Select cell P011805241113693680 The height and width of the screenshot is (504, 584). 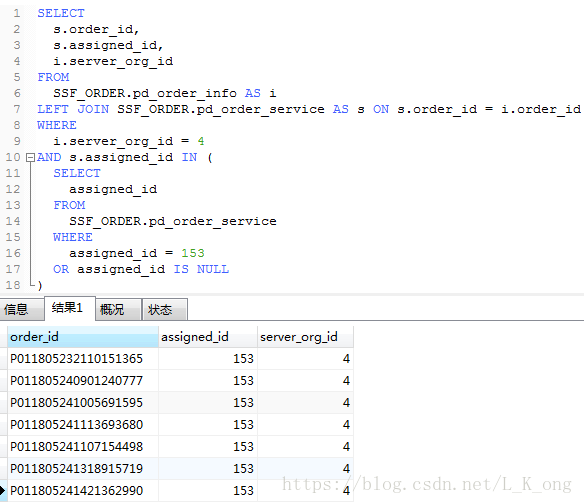(83, 425)
